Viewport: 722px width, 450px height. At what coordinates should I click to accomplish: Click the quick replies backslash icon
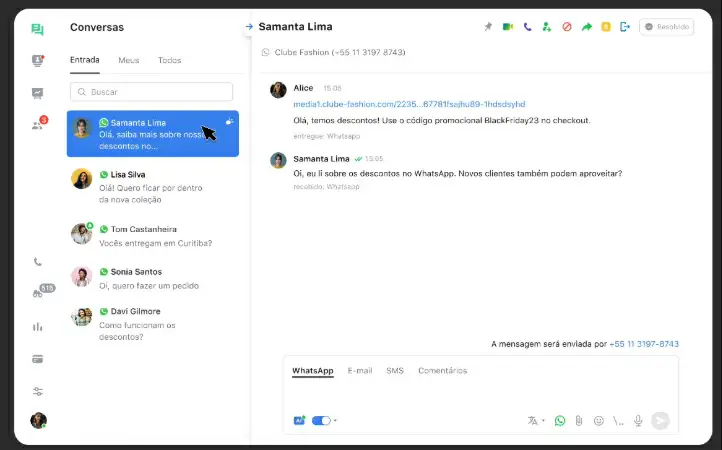[618, 421]
